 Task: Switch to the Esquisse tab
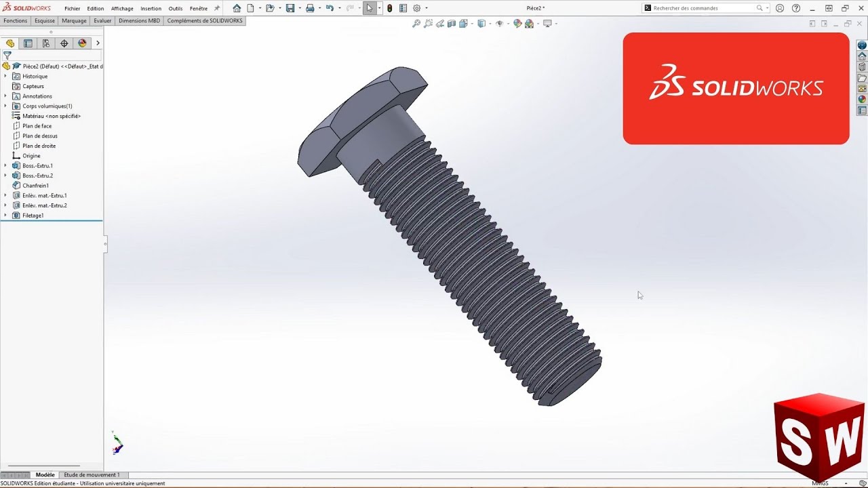tap(45, 21)
